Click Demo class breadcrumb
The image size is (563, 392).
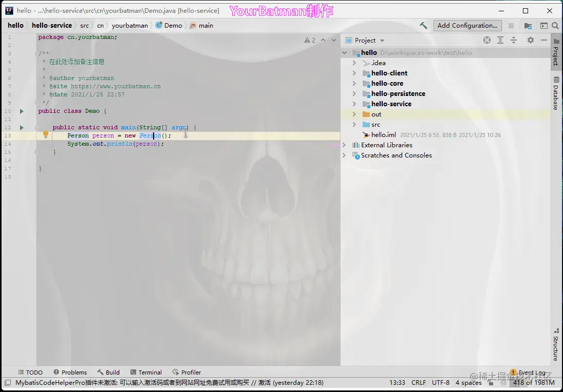coord(169,26)
